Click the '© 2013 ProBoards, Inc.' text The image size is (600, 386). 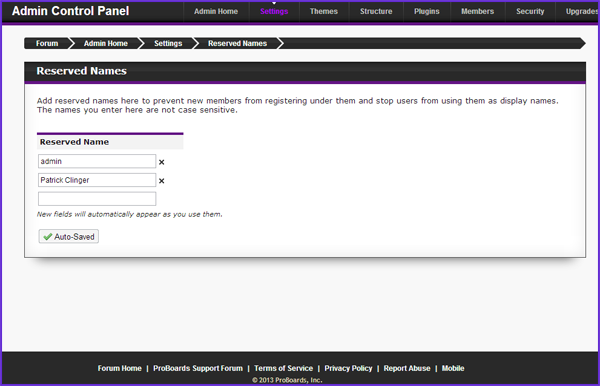pos(287,380)
